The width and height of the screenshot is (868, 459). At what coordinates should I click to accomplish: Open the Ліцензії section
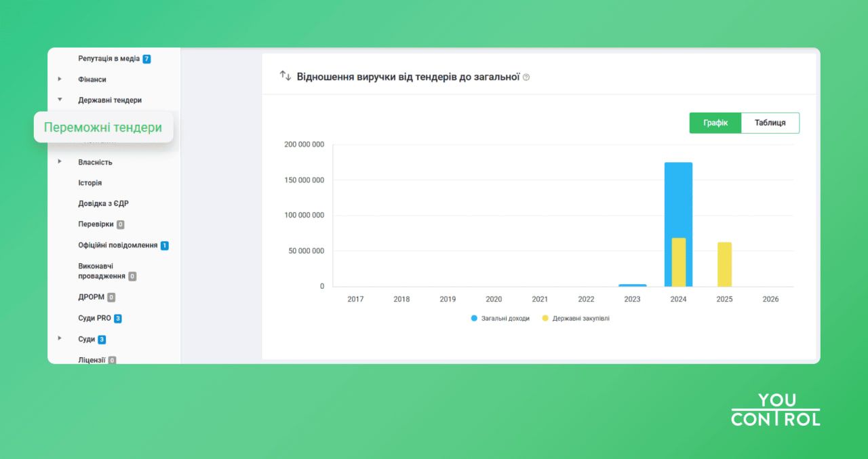[93, 359]
